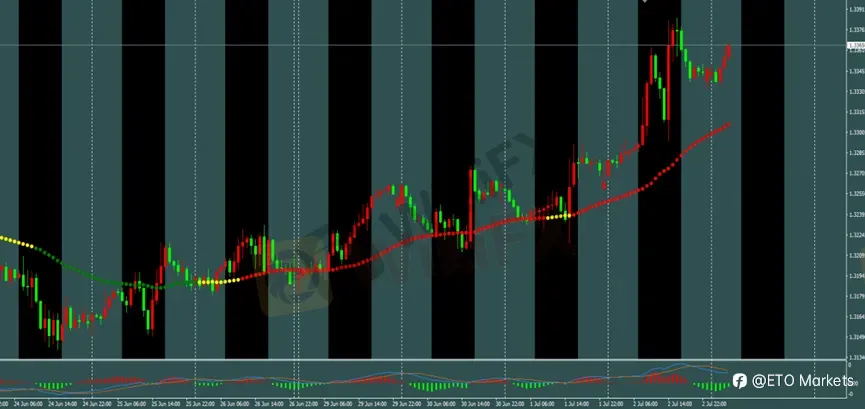This screenshot has height=409, width=865.
Task: Click the 1.3194 price axis label
Action: 857,276
